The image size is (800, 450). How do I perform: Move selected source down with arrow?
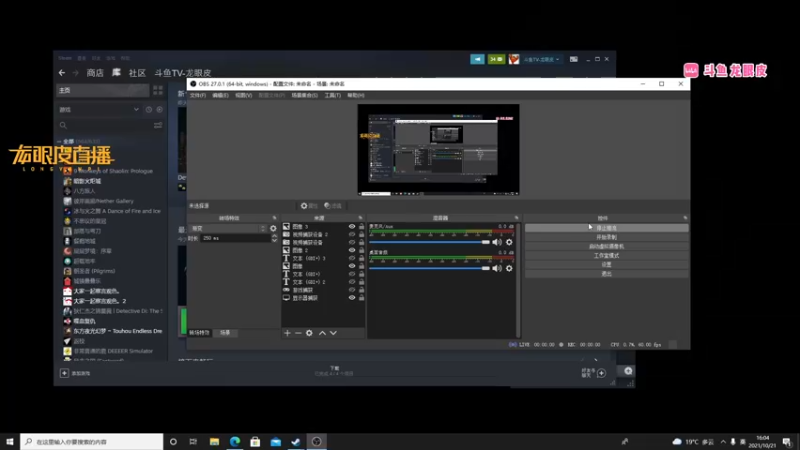(x=333, y=333)
